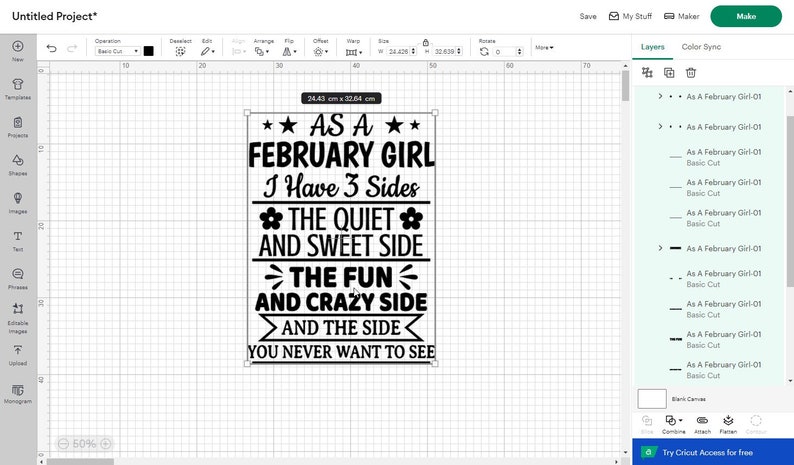This screenshot has width=794, height=465.
Task: Click the Save button
Action: click(x=588, y=16)
